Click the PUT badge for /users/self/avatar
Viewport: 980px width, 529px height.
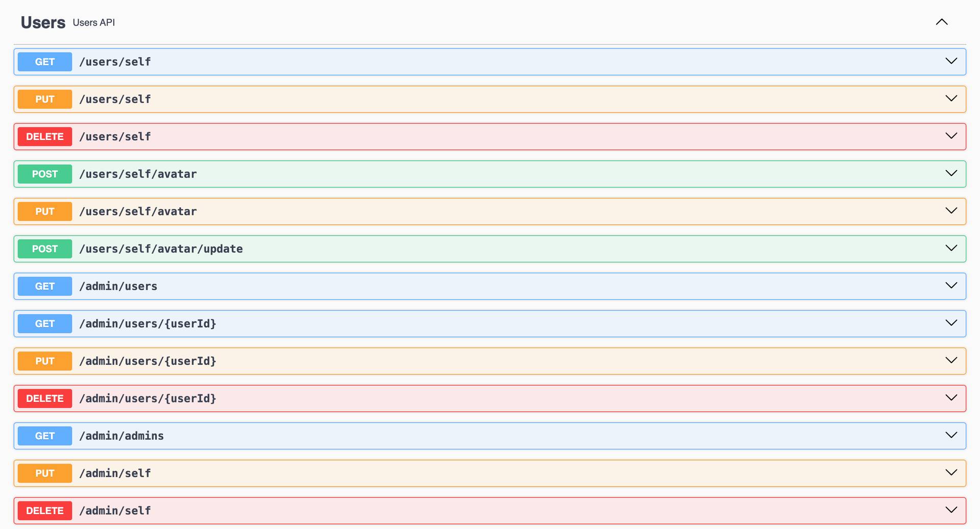point(45,211)
